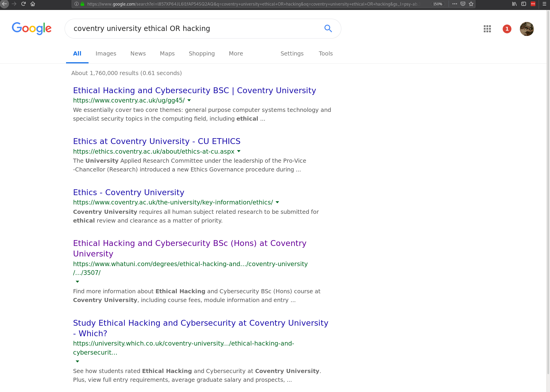Click the https://www.coventry.ac.uk/ug/gg45/ URL
This screenshot has height=392, width=550.
pos(129,100)
